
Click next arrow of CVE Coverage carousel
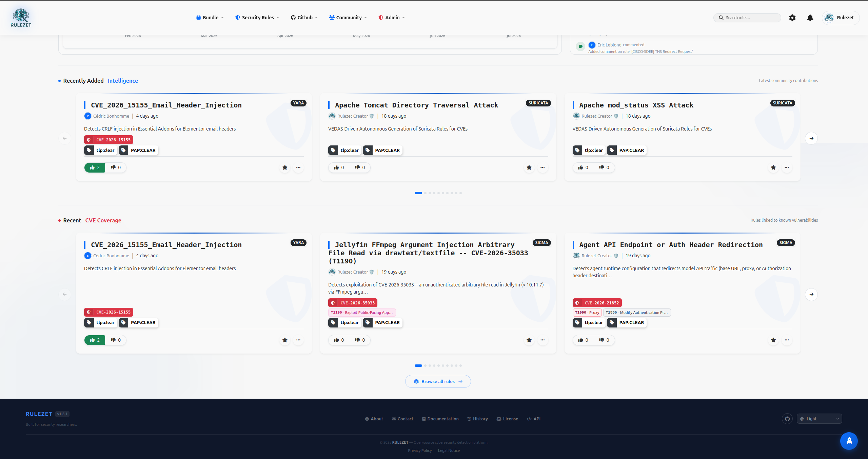coord(811,294)
